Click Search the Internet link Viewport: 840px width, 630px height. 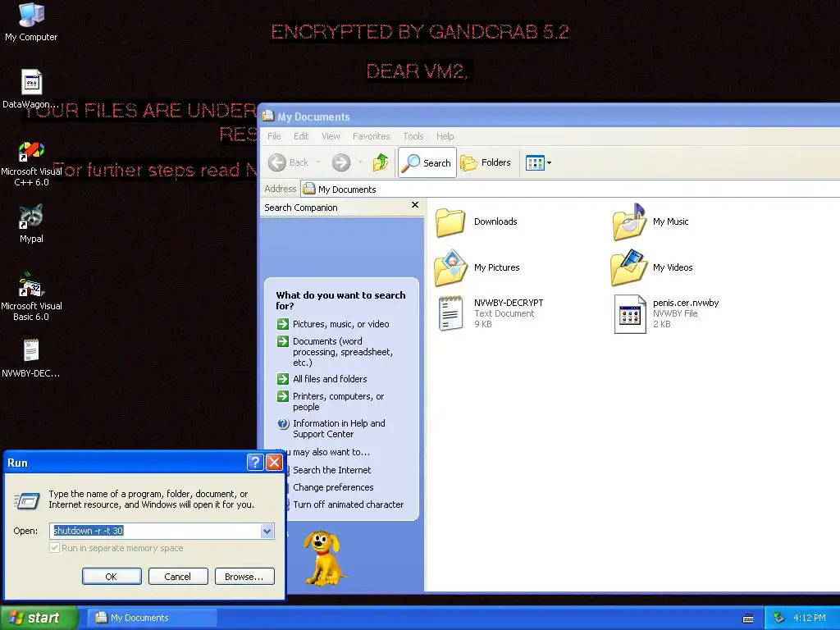[x=331, y=470]
